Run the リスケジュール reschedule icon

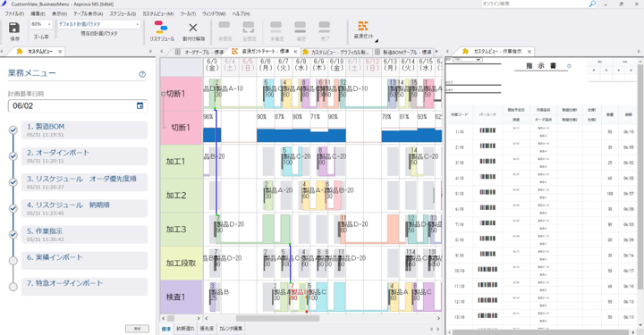click(161, 27)
